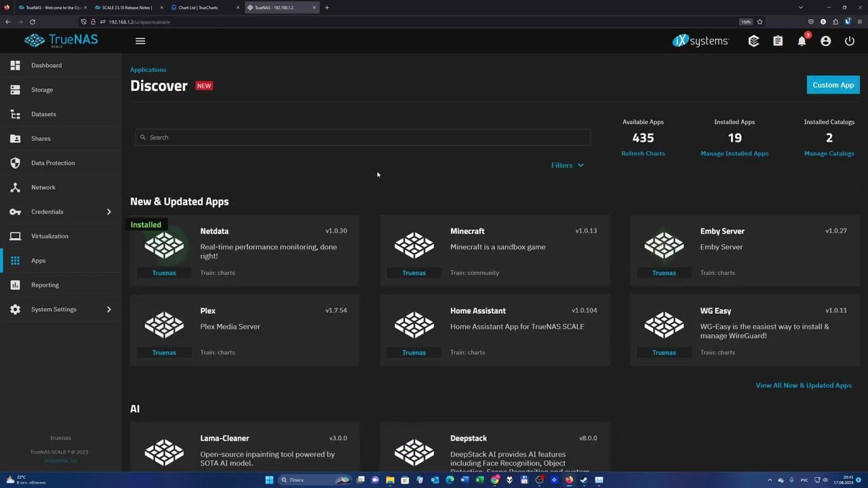Open the Windows Start menu

click(x=269, y=480)
